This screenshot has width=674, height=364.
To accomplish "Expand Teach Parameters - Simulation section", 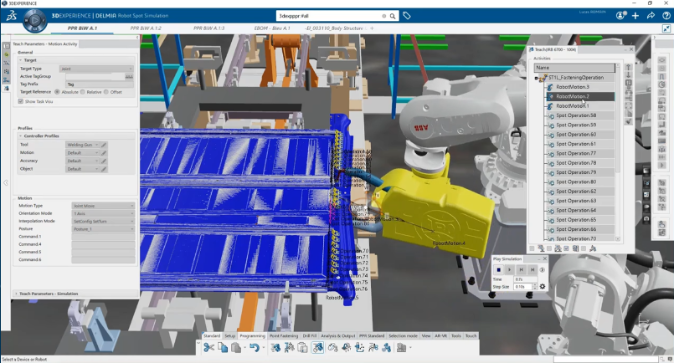I will point(16,294).
